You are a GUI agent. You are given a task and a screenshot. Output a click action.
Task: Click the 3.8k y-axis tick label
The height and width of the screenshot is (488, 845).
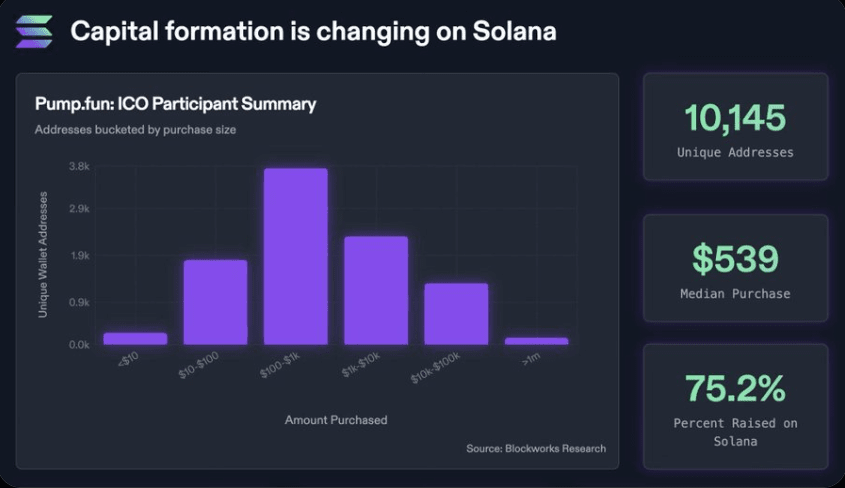(x=79, y=166)
